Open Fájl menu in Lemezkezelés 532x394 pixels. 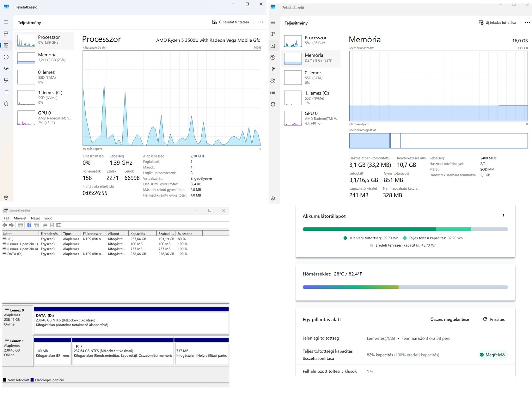(x=6, y=218)
